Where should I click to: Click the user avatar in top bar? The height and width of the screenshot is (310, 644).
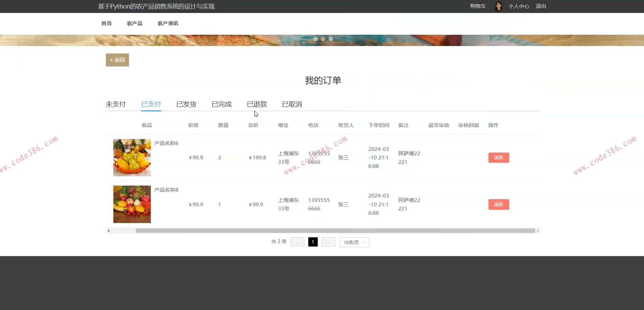(498, 6)
